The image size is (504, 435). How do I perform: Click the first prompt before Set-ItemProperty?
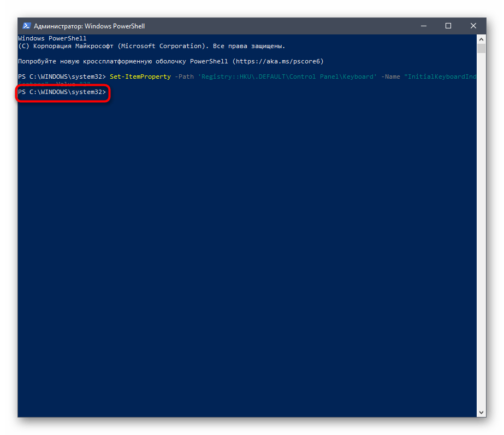(x=62, y=77)
